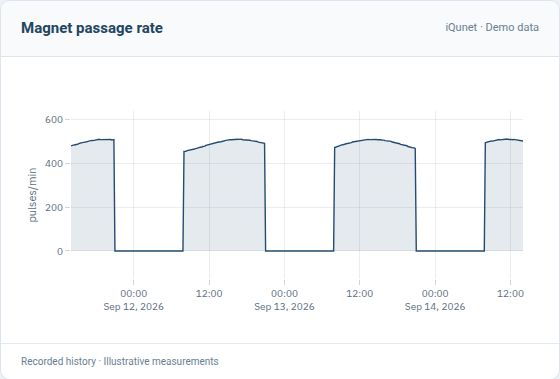Click the 12:00 label between Sep 12 and Sep 13
Screen dimensions: 560x379
(209, 294)
